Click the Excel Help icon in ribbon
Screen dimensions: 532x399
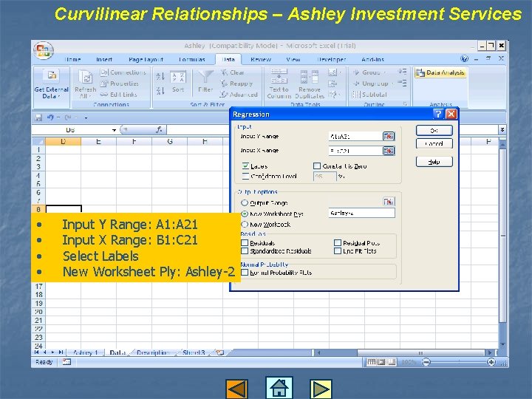tap(464, 58)
